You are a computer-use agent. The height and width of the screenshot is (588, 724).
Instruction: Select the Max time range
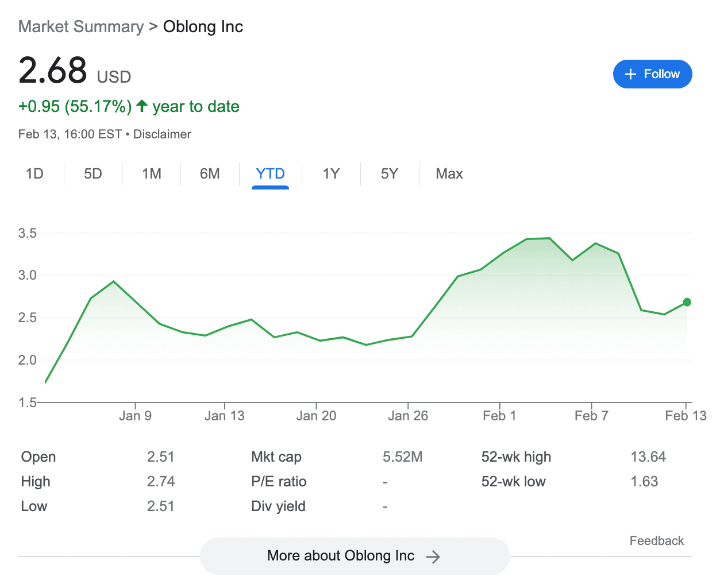(x=449, y=174)
